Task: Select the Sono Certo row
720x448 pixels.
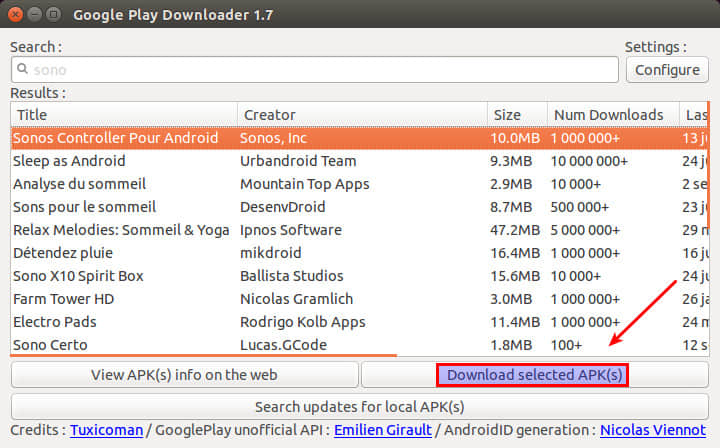Action: [x=360, y=345]
